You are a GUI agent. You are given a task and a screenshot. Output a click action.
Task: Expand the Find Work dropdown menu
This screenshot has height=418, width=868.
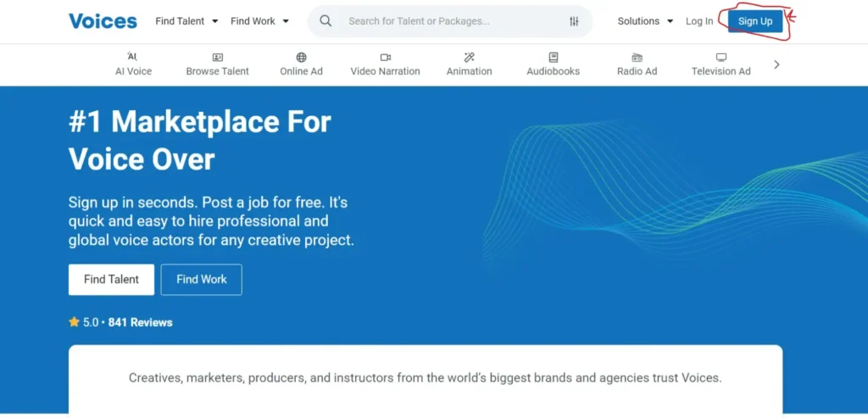[259, 21]
